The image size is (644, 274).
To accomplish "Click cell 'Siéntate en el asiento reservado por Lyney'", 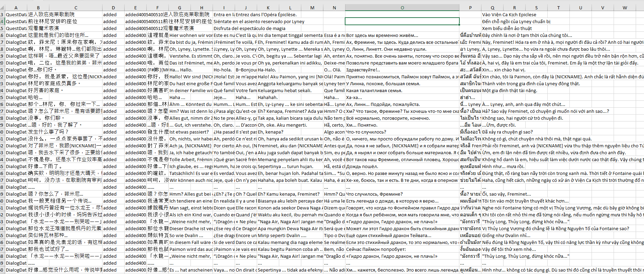I will coord(259,21).
